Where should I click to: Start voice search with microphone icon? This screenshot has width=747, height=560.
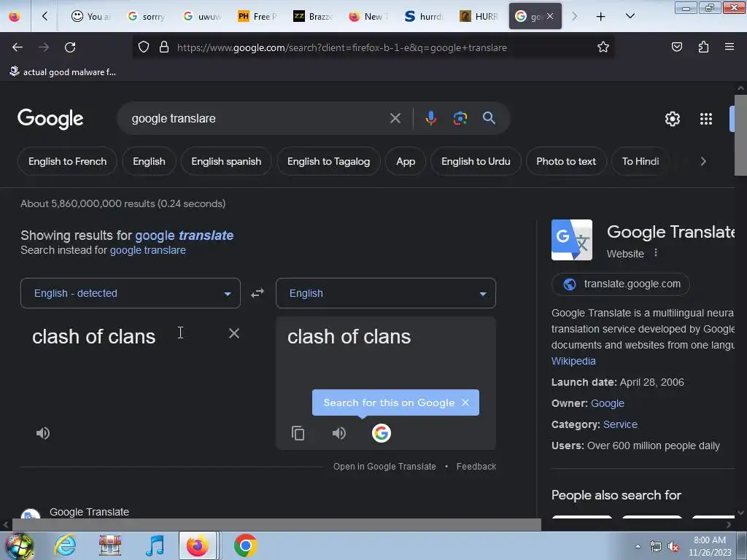click(x=430, y=118)
